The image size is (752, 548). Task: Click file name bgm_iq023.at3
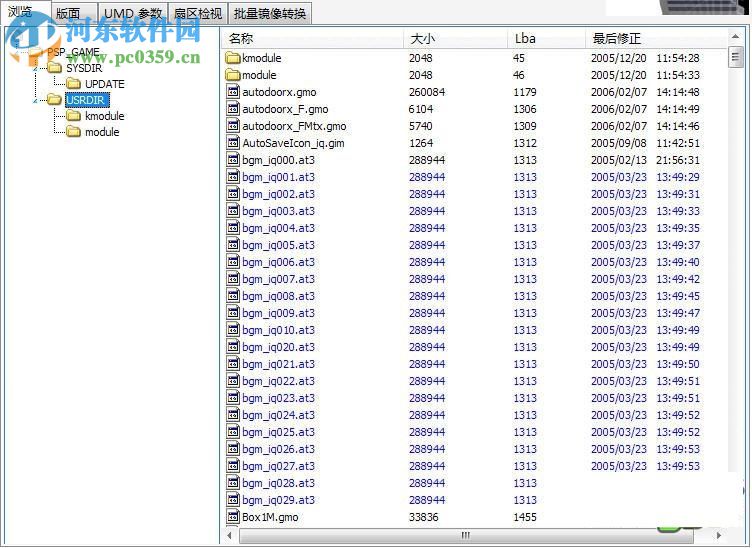click(279, 398)
